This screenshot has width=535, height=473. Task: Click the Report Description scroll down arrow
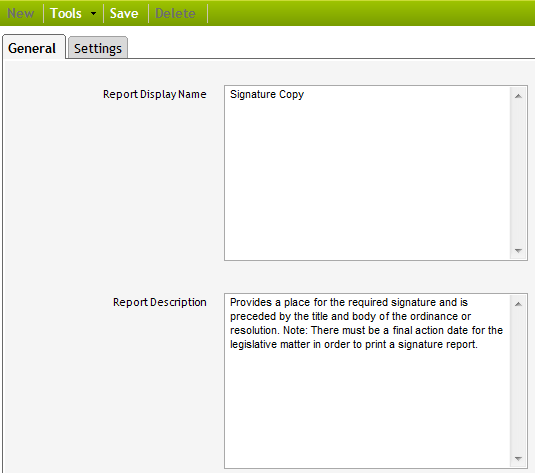tap(518, 458)
